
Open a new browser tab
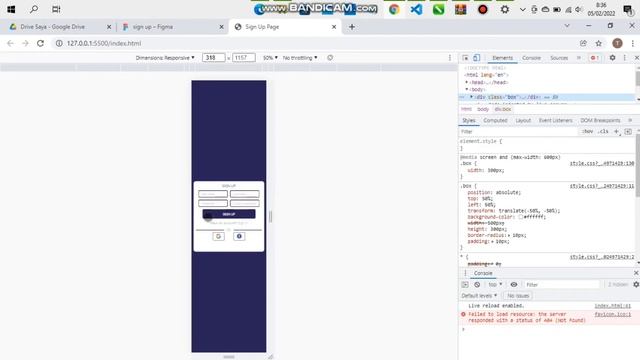pos(352,27)
